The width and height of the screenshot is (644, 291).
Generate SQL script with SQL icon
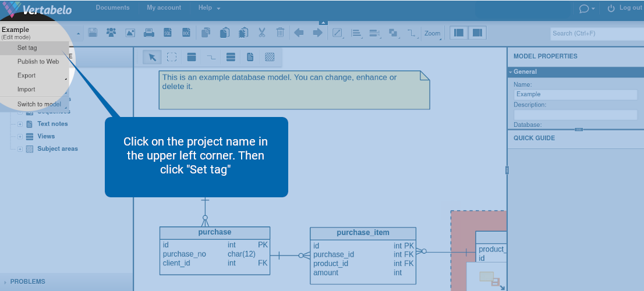[x=168, y=33]
